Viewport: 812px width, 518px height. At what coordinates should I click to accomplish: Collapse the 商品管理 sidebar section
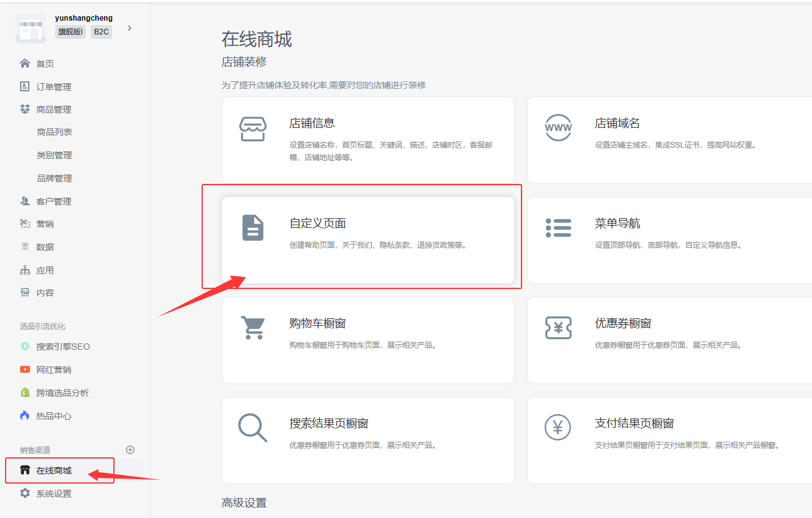(x=54, y=109)
